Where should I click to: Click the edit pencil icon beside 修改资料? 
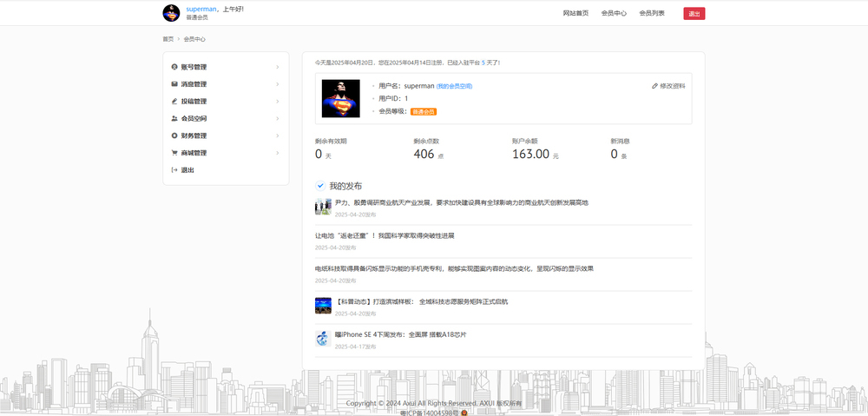coord(654,86)
